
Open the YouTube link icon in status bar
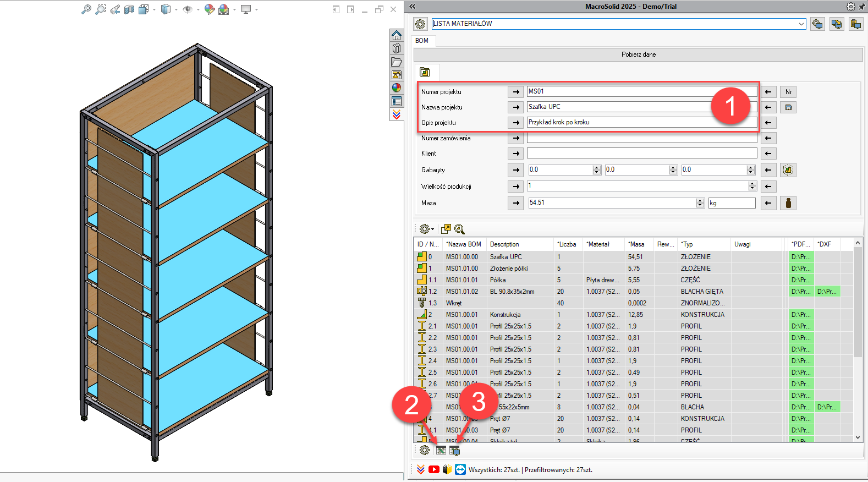[x=434, y=469]
